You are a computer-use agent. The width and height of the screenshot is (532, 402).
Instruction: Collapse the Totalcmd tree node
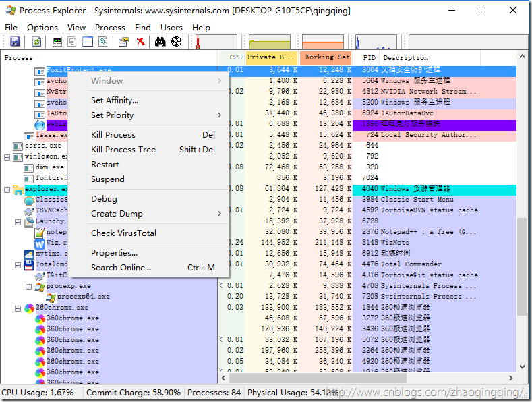coord(18,266)
